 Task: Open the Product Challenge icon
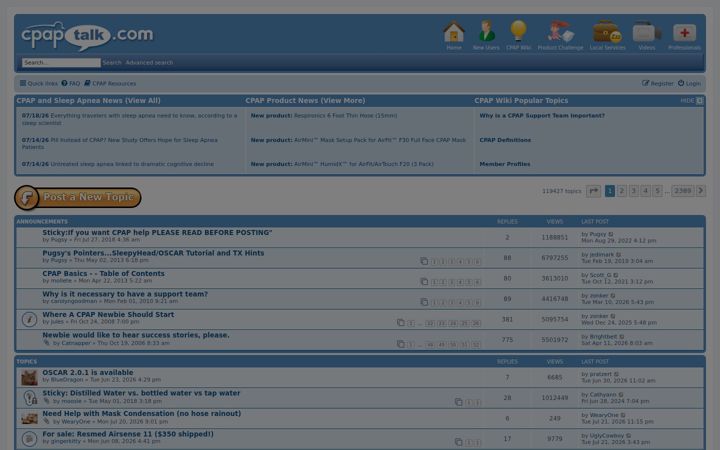click(x=560, y=35)
